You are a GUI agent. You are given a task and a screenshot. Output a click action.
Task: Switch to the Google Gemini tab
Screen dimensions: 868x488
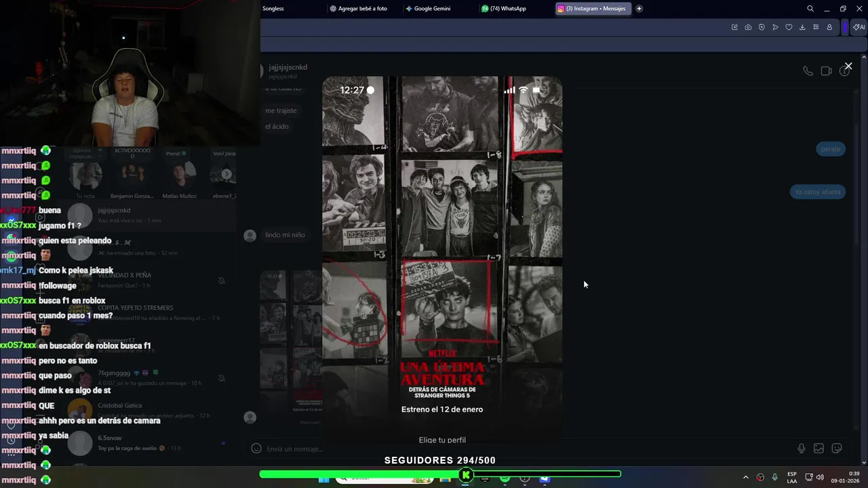(434, 9)
